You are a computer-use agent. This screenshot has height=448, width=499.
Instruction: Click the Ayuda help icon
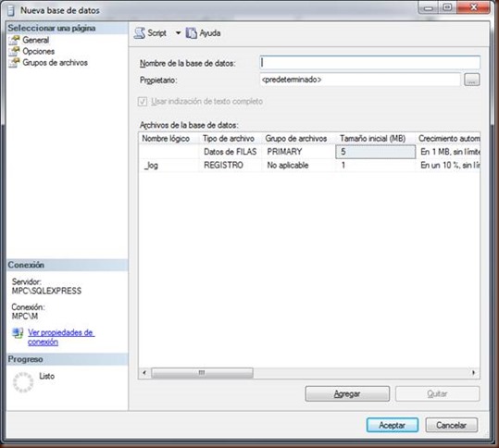192,33
